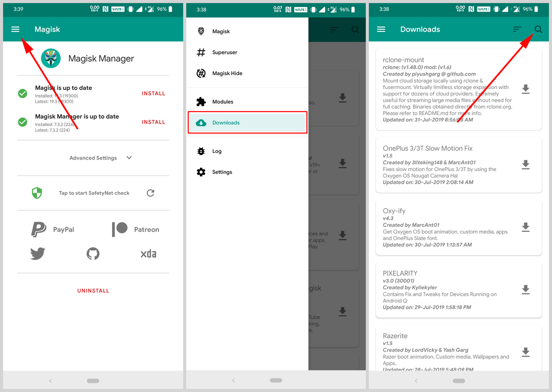Image resolution: width=552 pixels, height=392 pixels.
Task: Tap the back button on the drawer screen nav bar
Action: tap(233, 380)
